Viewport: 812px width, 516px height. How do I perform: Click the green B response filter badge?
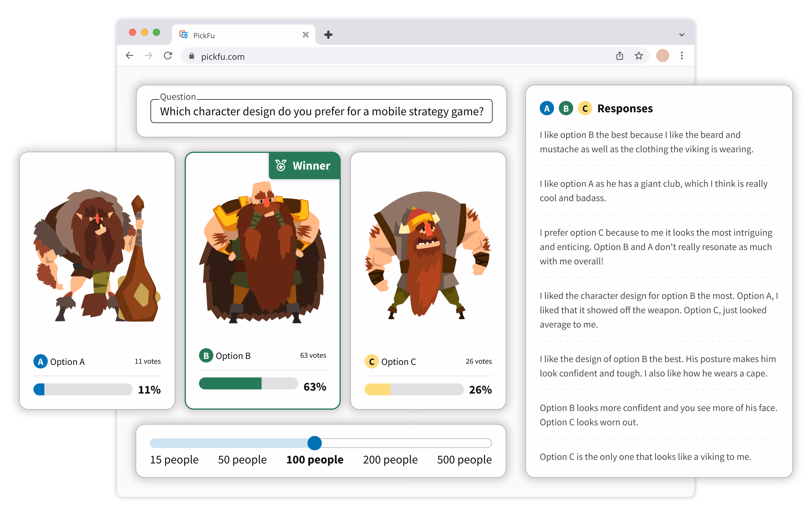pos(566,109)
